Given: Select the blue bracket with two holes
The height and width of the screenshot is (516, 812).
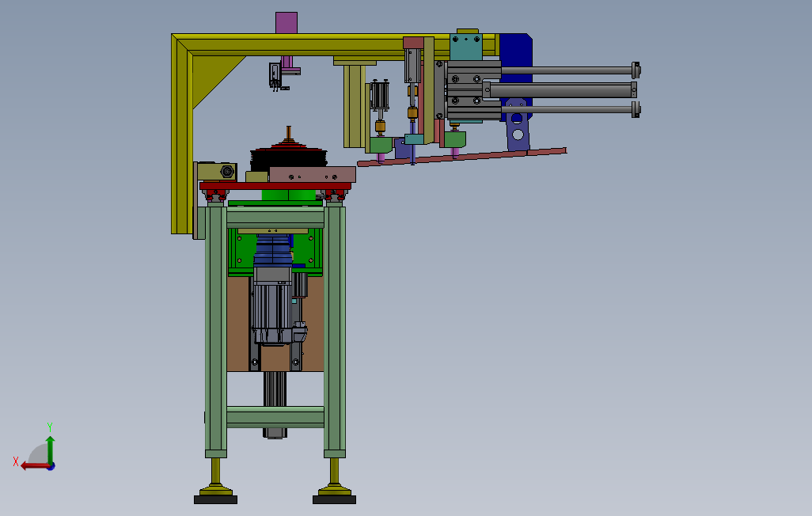Looking at the screenshot, I should click(518, 125).
